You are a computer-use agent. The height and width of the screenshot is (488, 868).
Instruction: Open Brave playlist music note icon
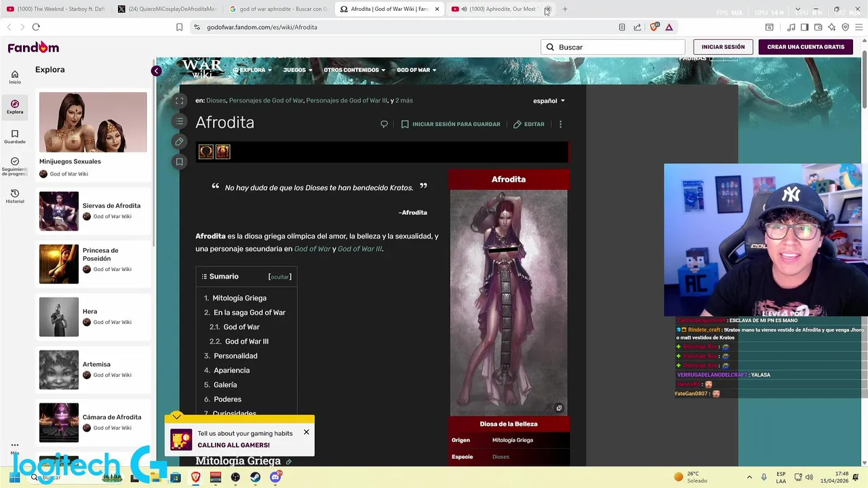(x=791, y=27)
